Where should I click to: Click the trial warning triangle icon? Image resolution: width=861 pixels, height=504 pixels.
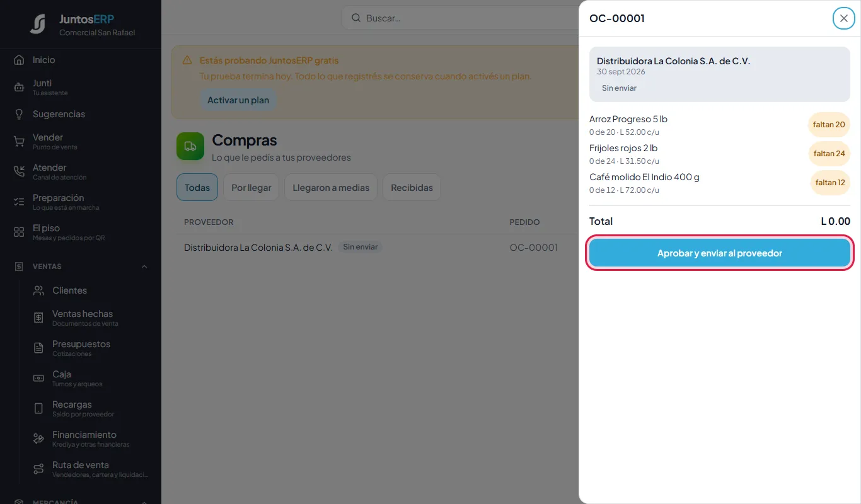[x=187, y=60]
